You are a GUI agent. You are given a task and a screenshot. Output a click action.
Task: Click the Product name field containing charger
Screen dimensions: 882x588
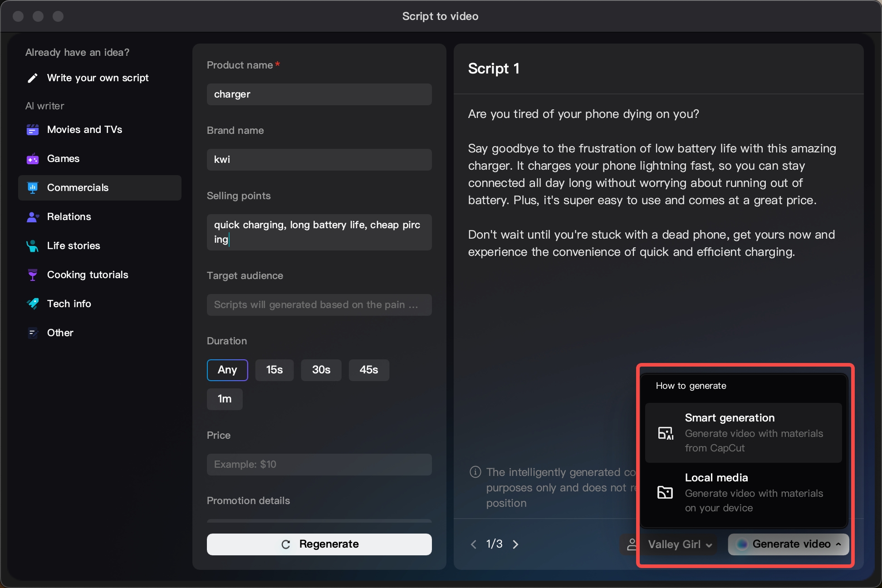(319, 94)
